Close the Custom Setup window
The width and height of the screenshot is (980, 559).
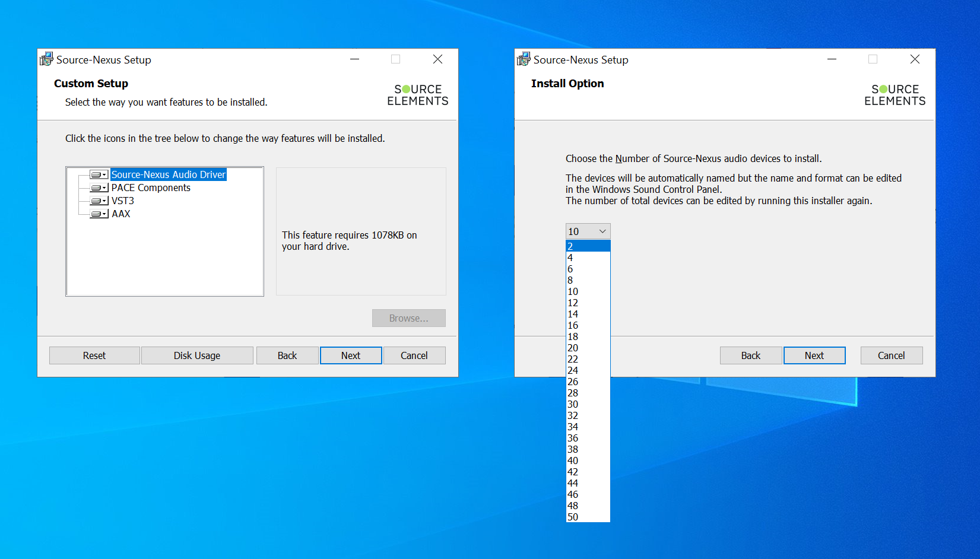click(437, 59)
